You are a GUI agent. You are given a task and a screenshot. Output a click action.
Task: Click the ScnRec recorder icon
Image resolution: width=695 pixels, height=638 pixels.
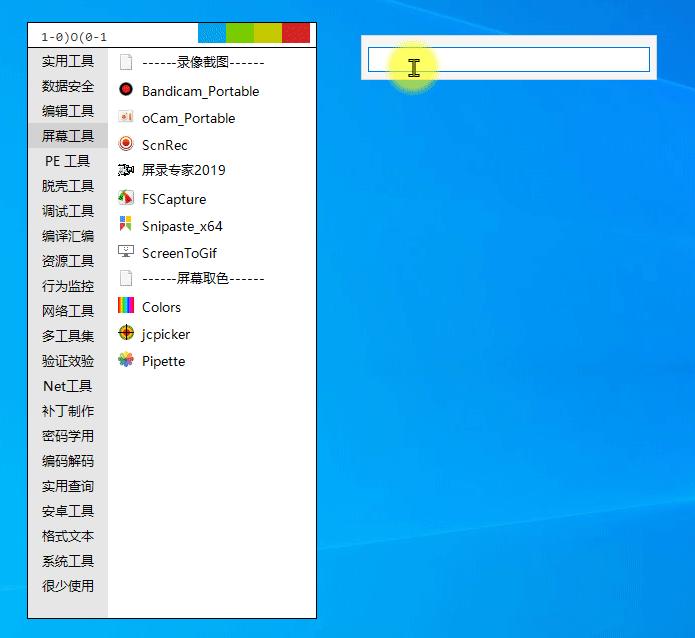coord(126,144)
